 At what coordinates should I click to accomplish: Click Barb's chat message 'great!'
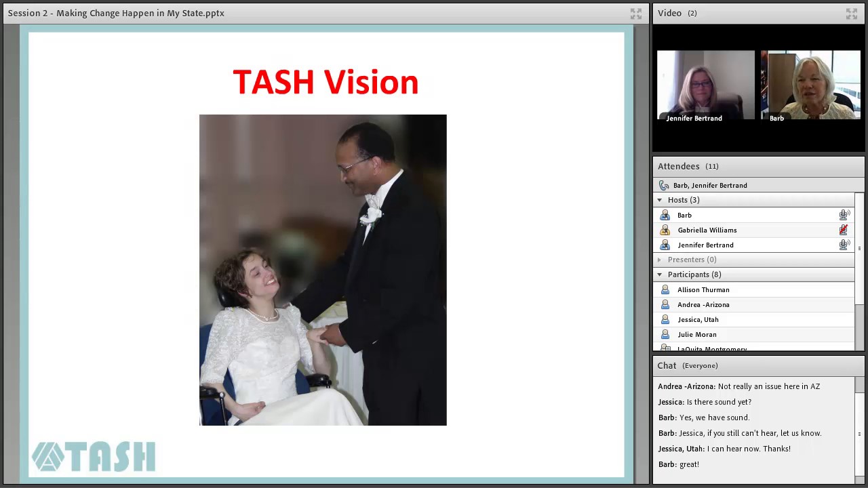tap(689, 464)
